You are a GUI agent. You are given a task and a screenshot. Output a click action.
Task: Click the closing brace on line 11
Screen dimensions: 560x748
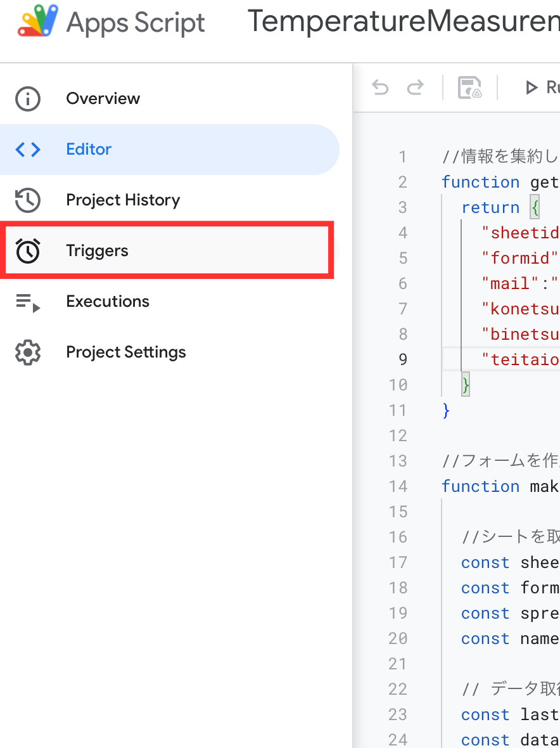(x=446, y=410)
